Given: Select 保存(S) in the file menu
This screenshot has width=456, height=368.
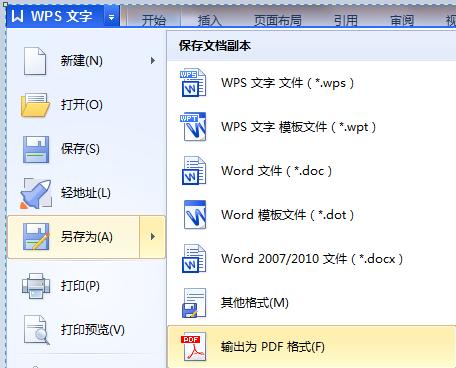Looking at the screenshot, I should pos(86,149).
